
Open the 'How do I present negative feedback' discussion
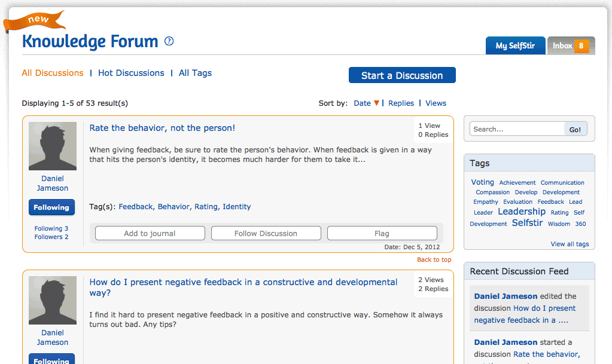pyautogui.click(x=243, y=287)
